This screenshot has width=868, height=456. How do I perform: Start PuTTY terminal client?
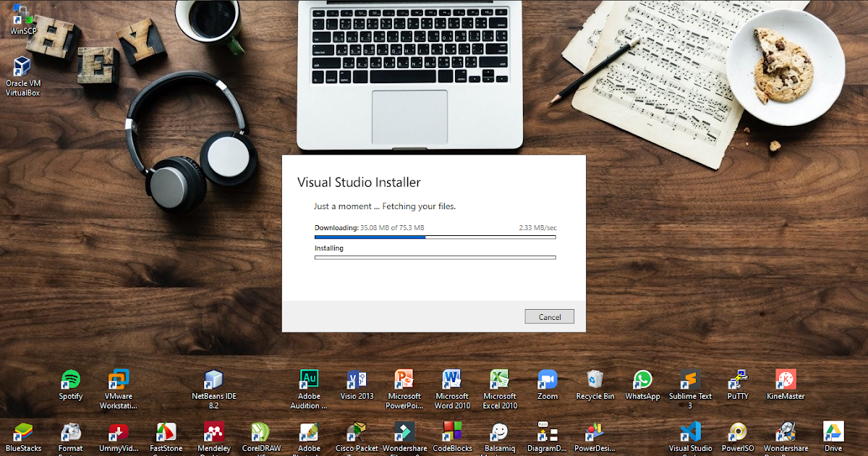737,380
